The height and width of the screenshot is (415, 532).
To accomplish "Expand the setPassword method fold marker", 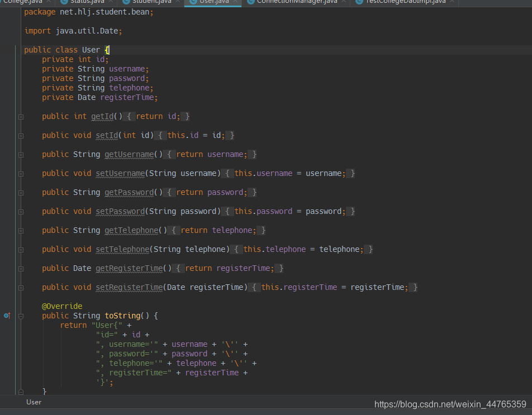I will pyautogui.click(x=21, y=212).
